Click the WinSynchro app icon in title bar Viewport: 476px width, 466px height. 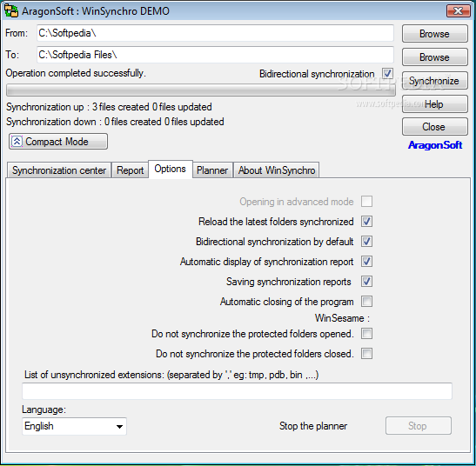click(11, 11)
